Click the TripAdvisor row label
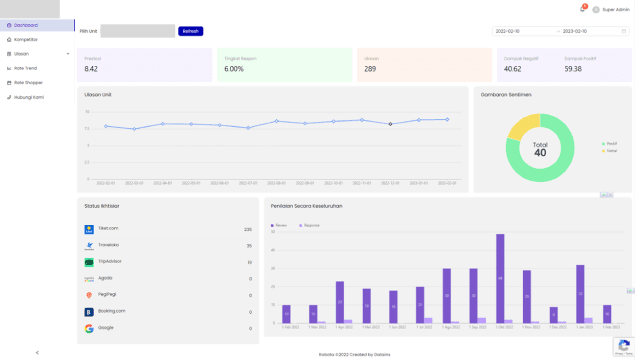 pos(110,262)
